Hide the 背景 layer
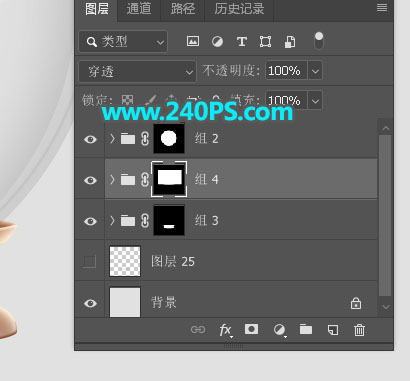410x381 pixels. 90,303
